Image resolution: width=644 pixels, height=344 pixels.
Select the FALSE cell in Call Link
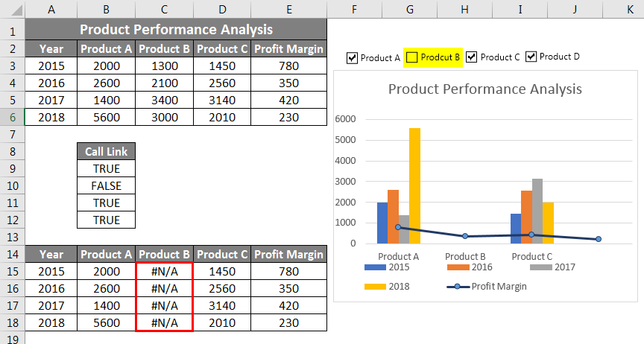click(106, 186)
